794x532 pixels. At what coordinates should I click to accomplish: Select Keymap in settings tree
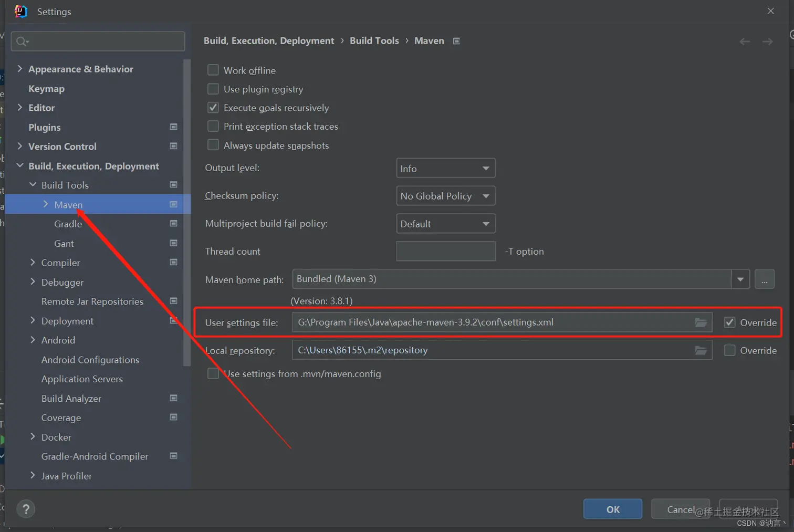(47, 89)
